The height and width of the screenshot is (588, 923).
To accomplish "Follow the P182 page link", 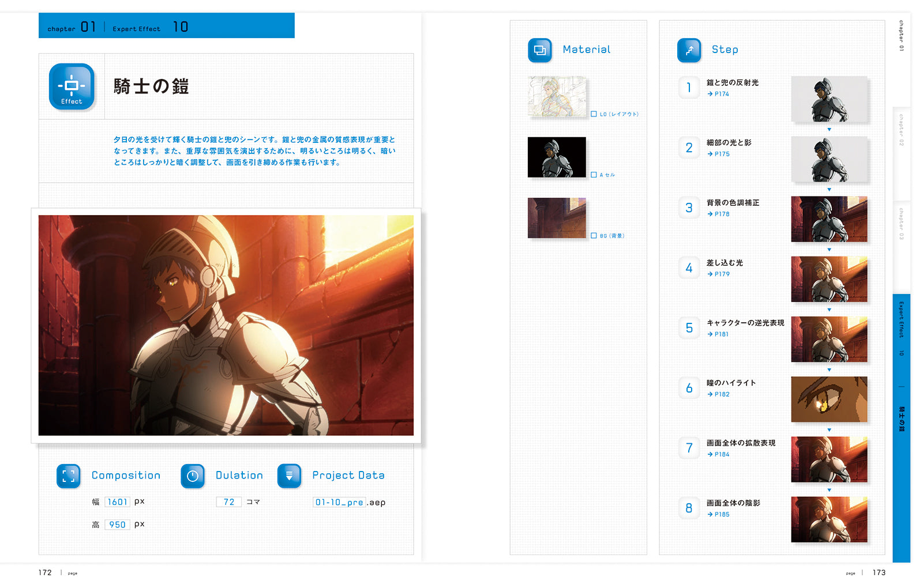I will (718, 394).
